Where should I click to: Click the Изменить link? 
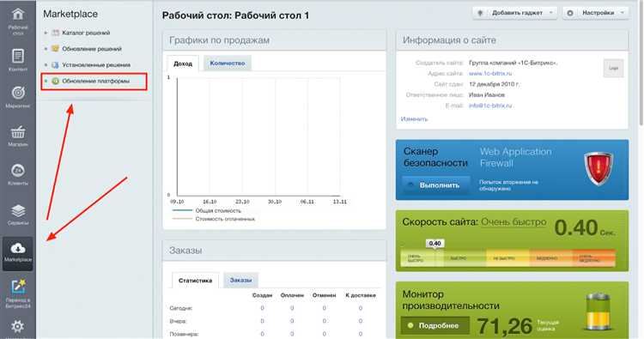[414, 119]
